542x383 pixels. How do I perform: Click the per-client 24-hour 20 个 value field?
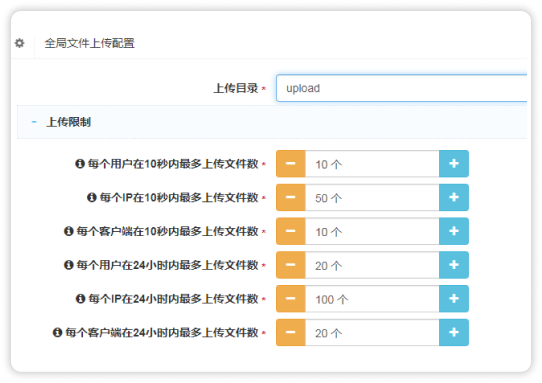[372, 333]
